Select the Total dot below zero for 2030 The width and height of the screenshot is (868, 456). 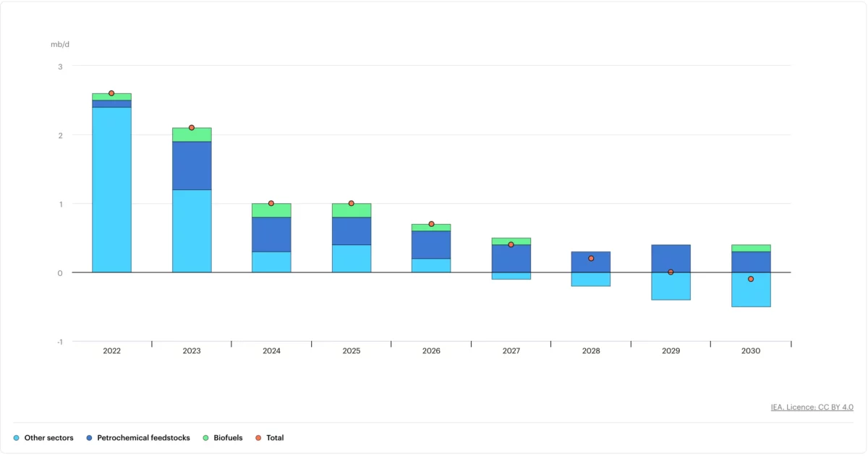[x=750, y=278]
